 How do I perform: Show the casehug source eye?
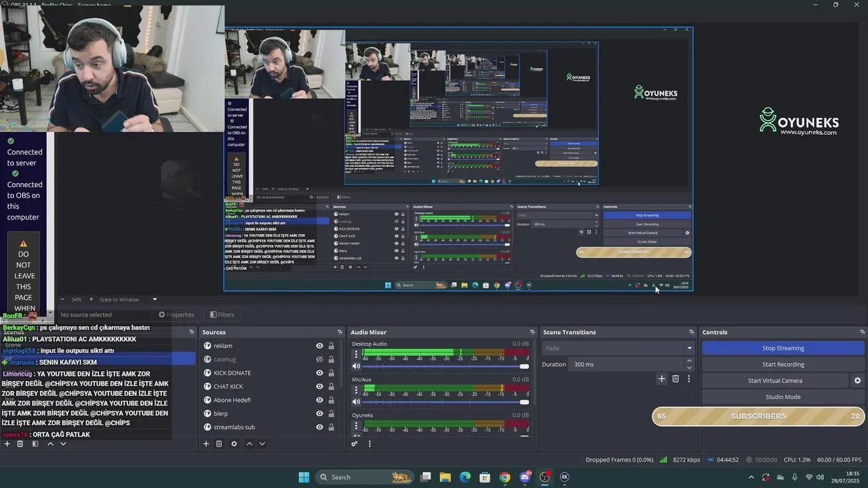pos(319,359)
